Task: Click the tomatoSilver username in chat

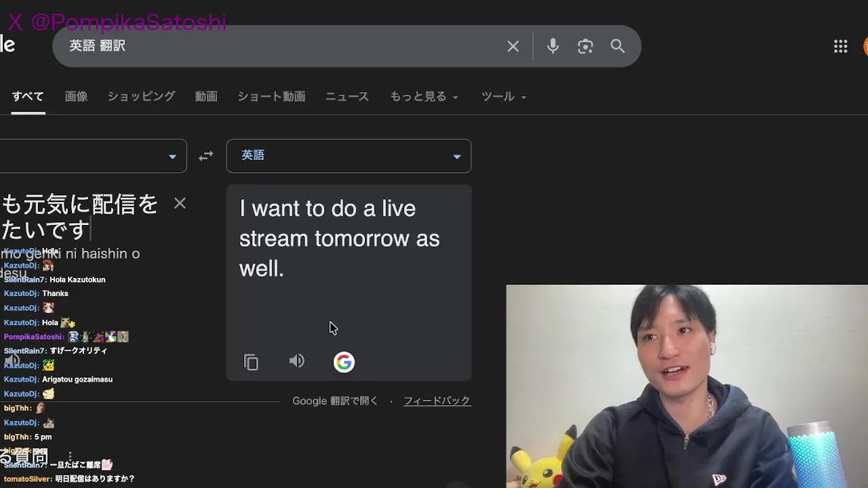Action: click(28, 479)
